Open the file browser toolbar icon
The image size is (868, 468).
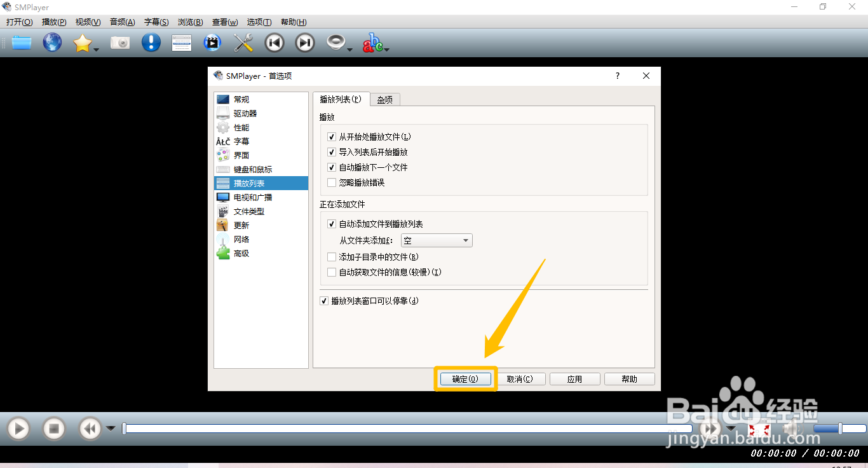(x=21, y=43)
